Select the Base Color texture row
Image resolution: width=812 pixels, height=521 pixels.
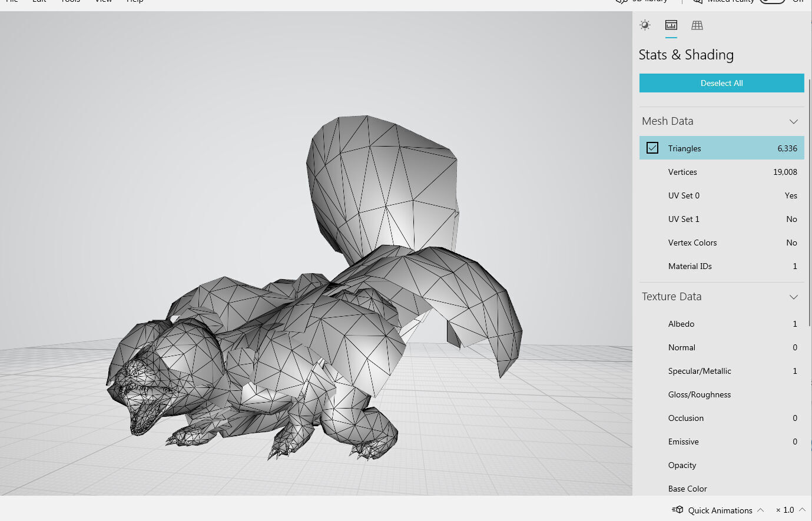[x=722, y=487]
